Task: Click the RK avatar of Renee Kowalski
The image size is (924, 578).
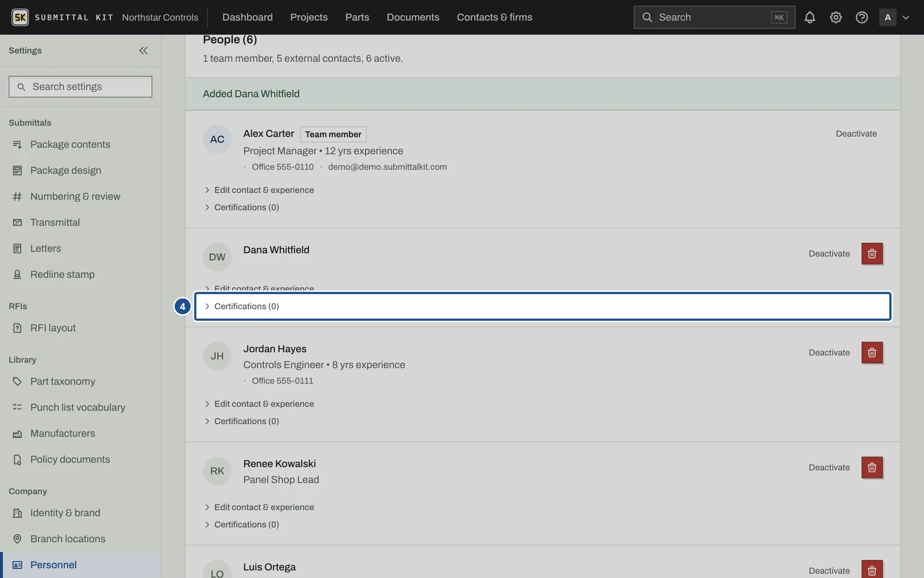Action: [217, 471]
